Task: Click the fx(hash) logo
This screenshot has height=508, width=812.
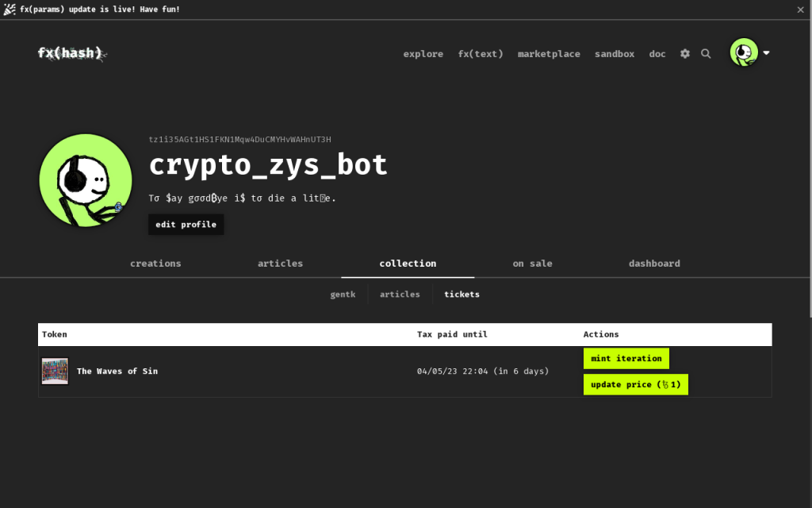Action: coord(71,53)
